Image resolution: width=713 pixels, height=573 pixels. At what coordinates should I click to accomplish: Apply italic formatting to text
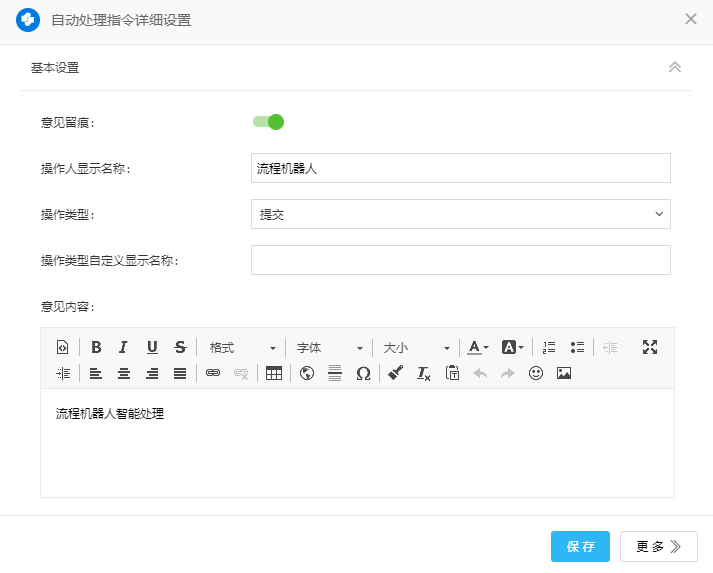[x=123, y=347]
